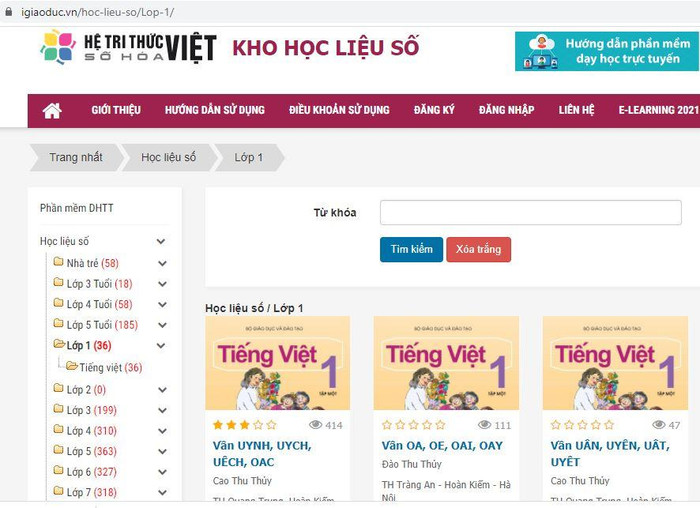Screen dimensions: 700x508
Task: Click the red Xóa trắng button
Action: [x=479, y=249]
